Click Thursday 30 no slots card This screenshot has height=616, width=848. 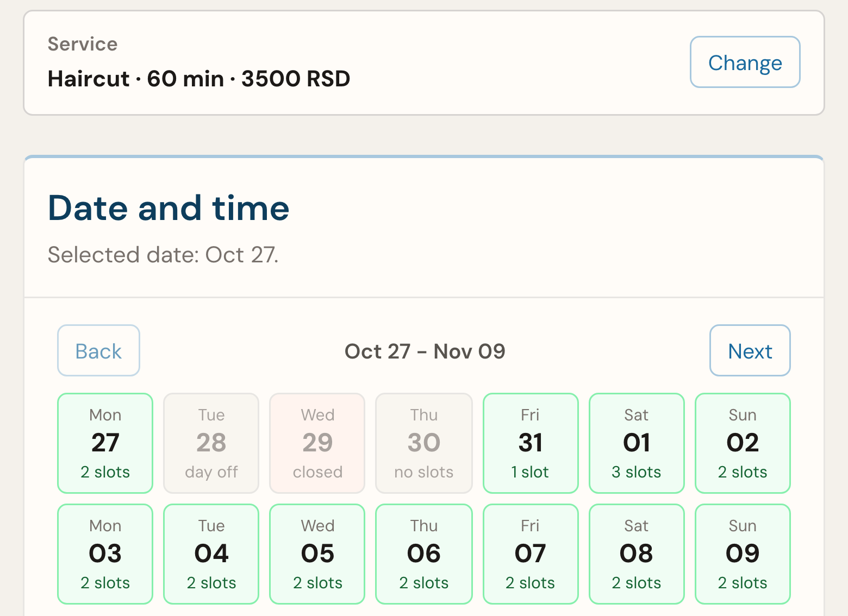point(423,443)
